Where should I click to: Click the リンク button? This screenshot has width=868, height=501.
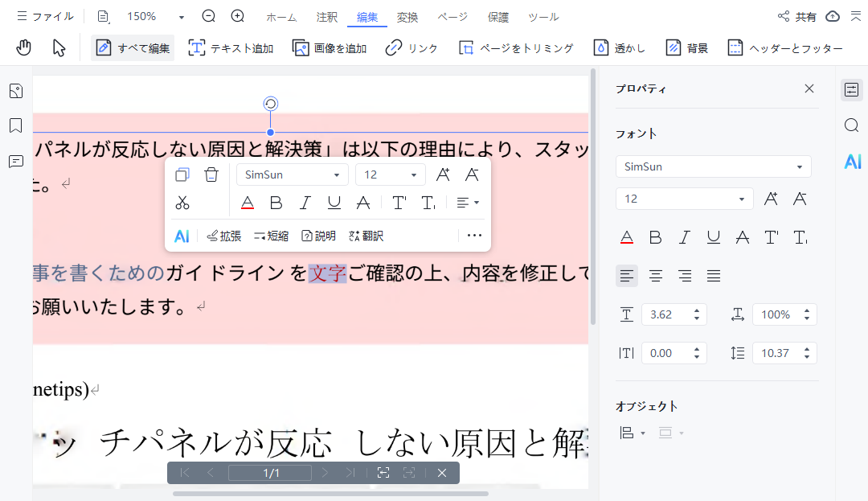411,48
